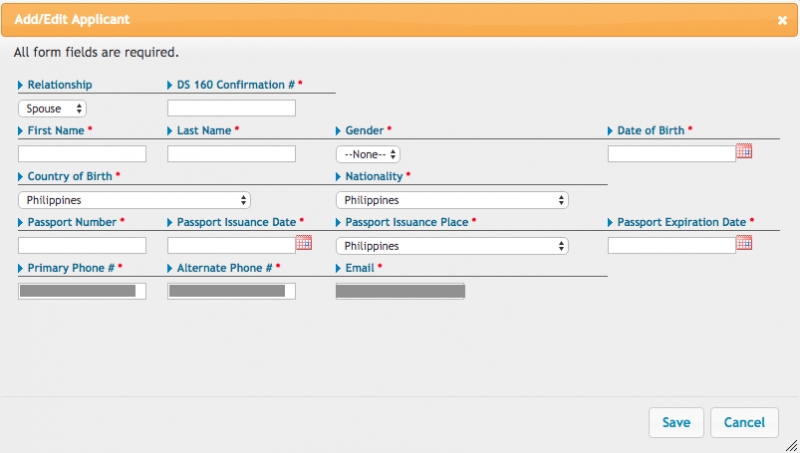Click the Save button
Viewport: 800px width, 453px height.
(x=676, y=422)
